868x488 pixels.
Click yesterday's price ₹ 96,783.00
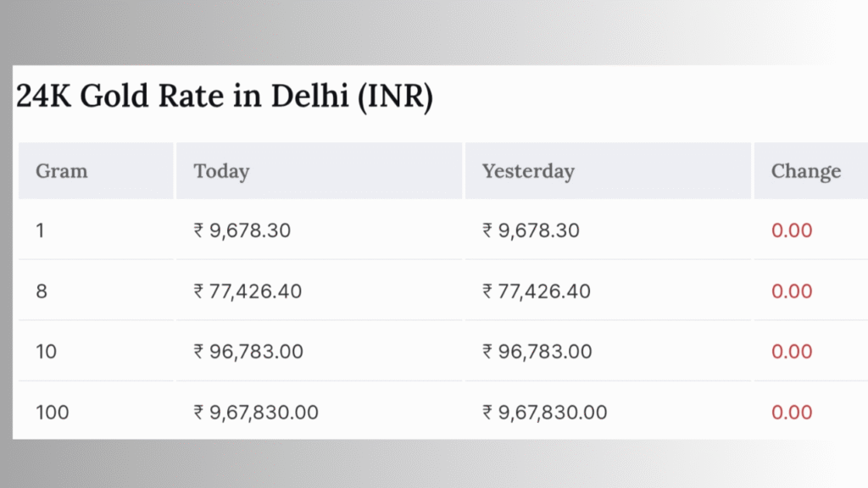pos(537,352)
